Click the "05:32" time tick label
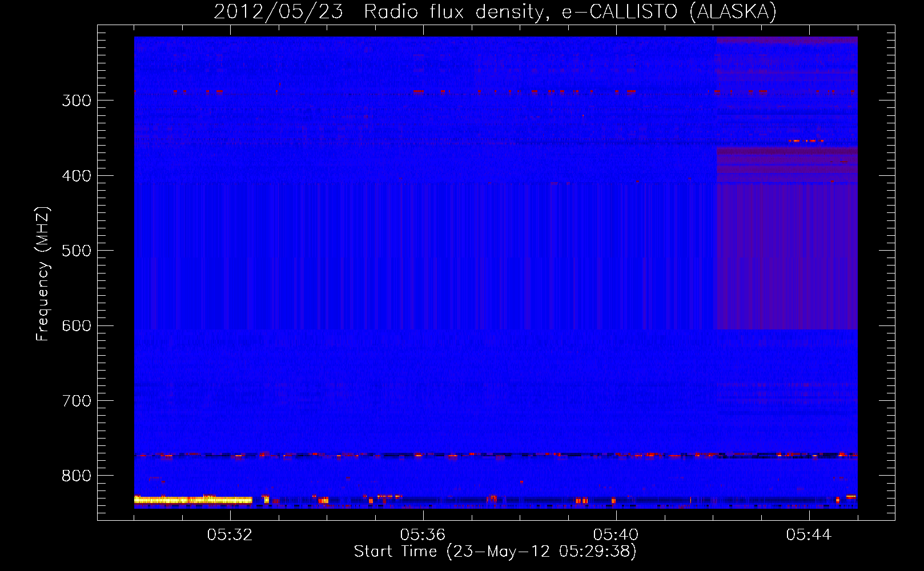Screen dimensions: 924x571 [230, 535]
